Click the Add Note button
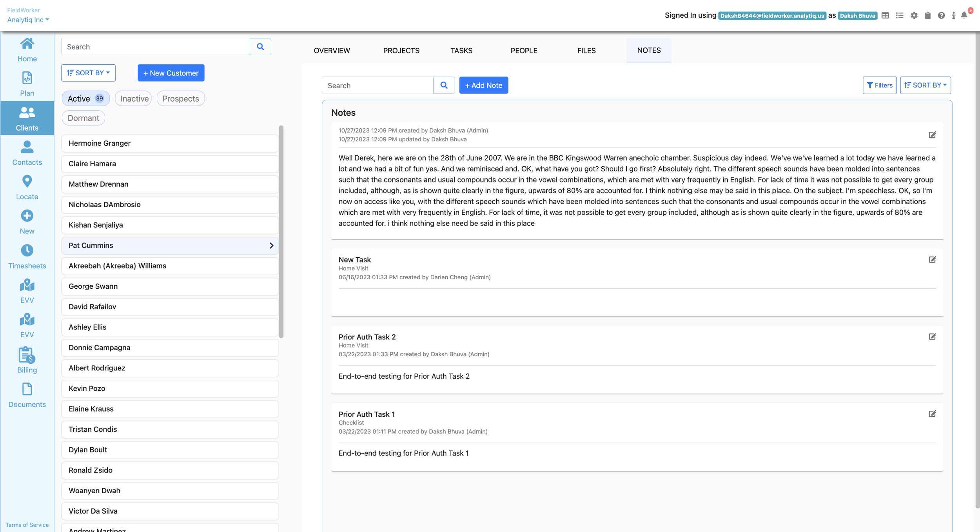 (483, 85)
